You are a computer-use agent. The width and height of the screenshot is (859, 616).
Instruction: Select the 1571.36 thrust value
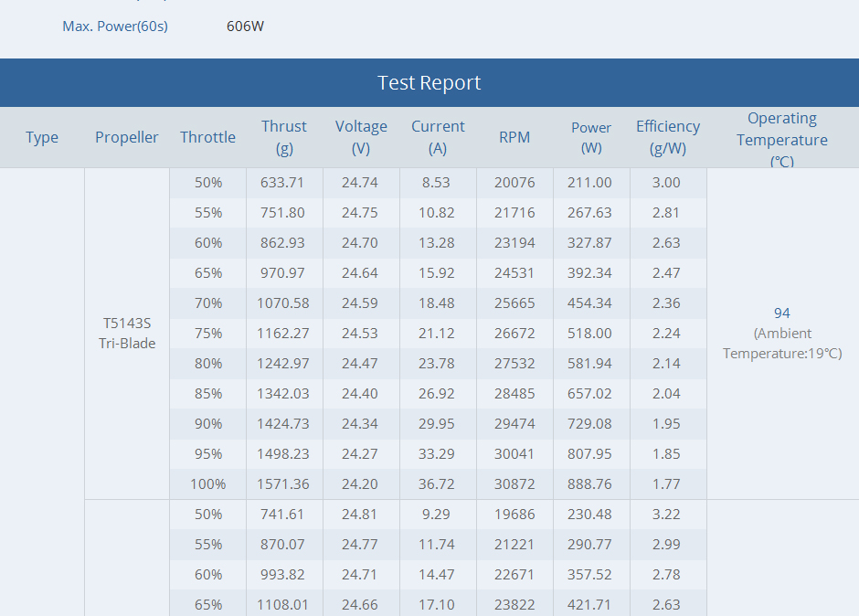click(x=282, y=484)
